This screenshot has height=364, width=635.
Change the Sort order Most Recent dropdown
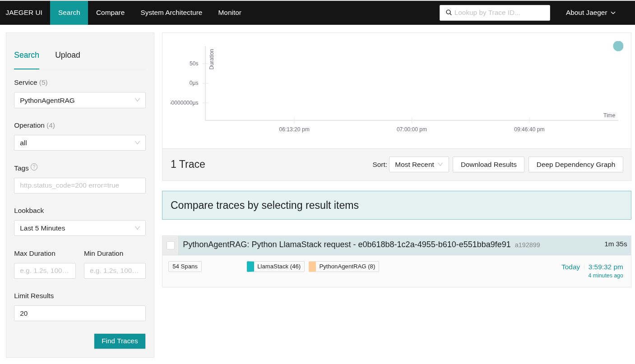418,165
